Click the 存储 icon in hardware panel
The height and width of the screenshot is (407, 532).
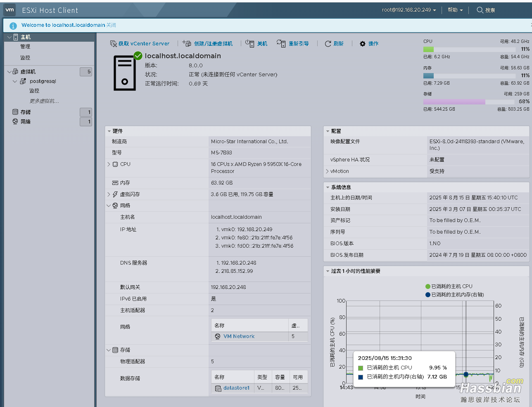tap(115, 350)
